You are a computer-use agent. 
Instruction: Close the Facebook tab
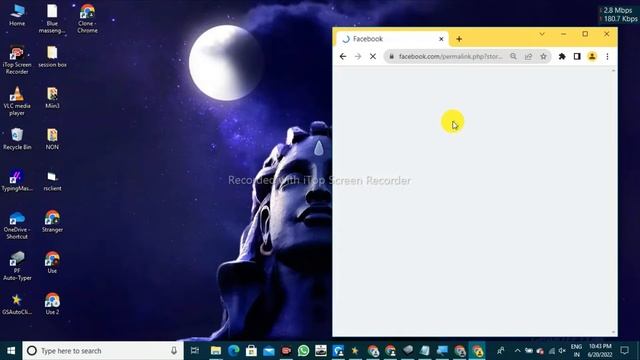pos(441,39)
